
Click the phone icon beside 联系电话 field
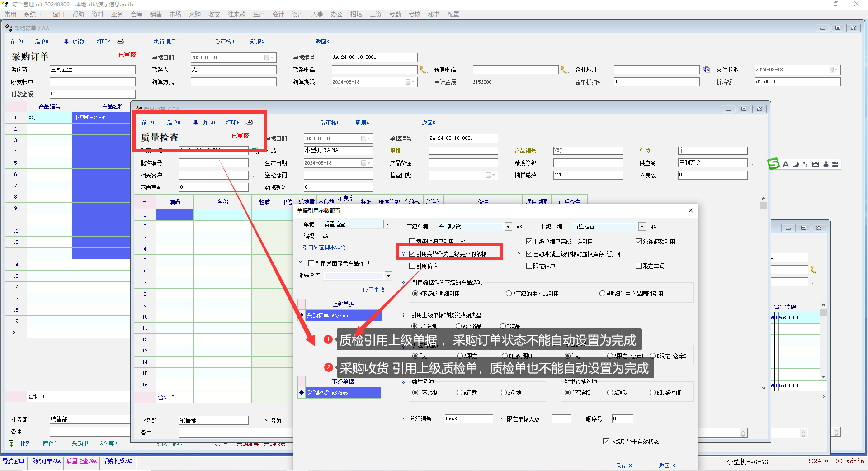424,70
